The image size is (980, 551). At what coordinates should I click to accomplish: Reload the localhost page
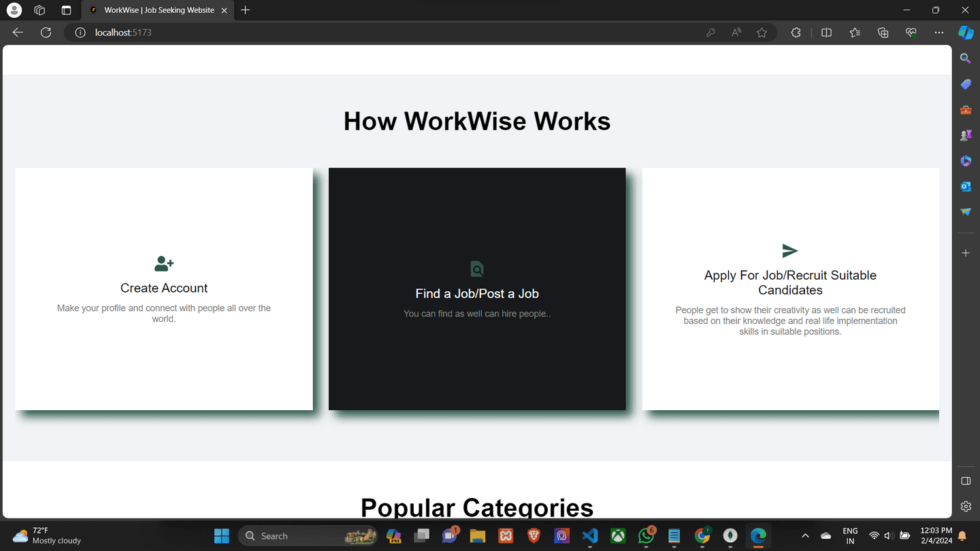(x=46, y=32)
